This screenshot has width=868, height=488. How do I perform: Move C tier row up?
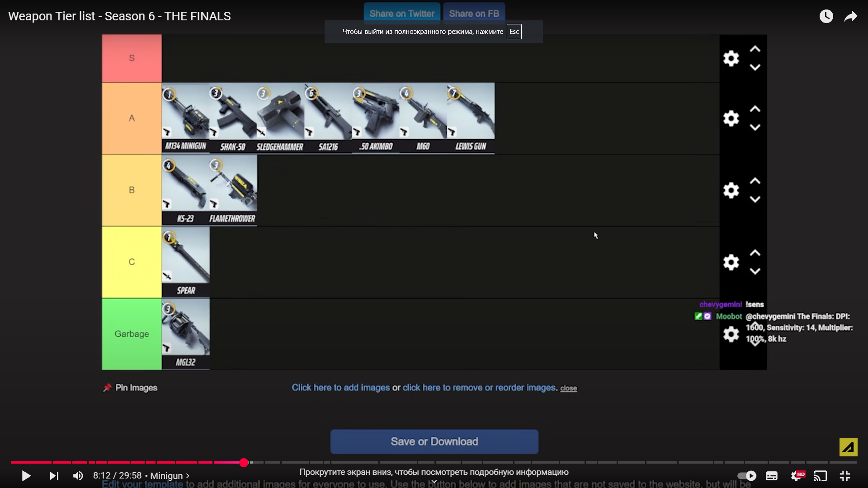755,253
